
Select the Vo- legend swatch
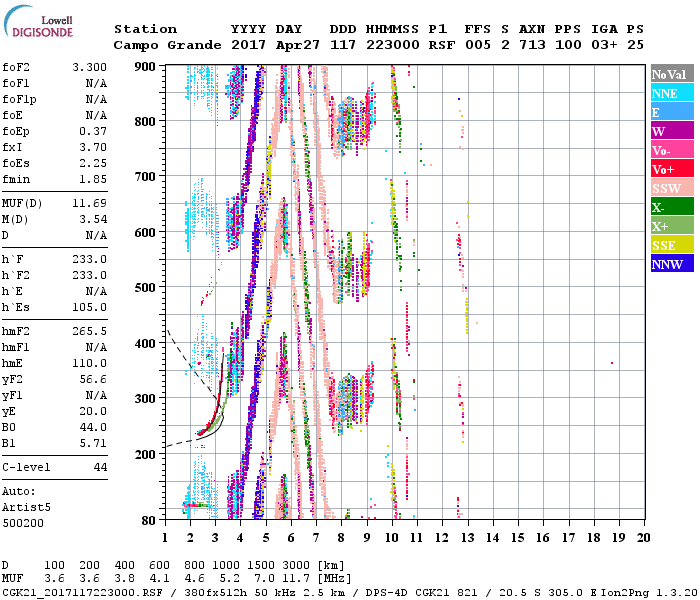coord(672,150)
